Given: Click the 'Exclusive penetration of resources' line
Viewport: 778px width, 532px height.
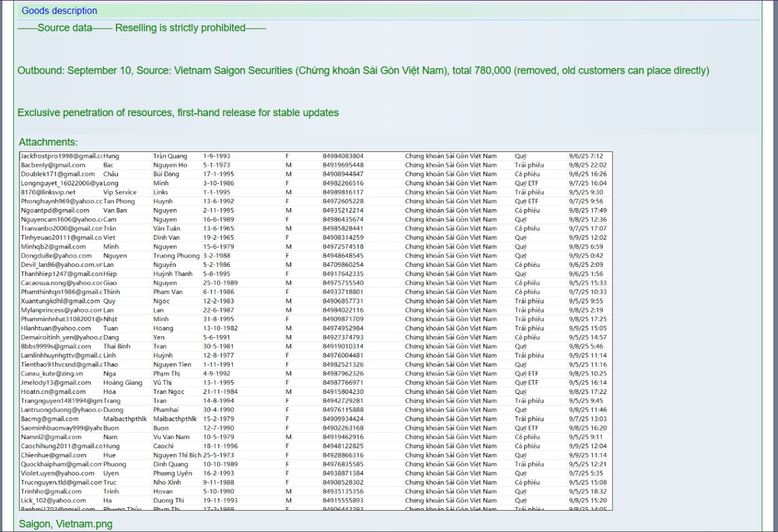Looking at the screenshot, I should tap(178, 112).
